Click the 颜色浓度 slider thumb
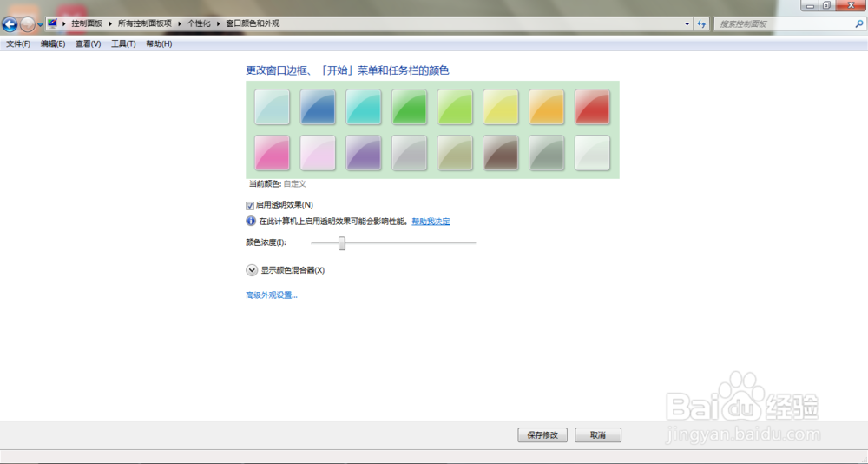 click(342, 242)
